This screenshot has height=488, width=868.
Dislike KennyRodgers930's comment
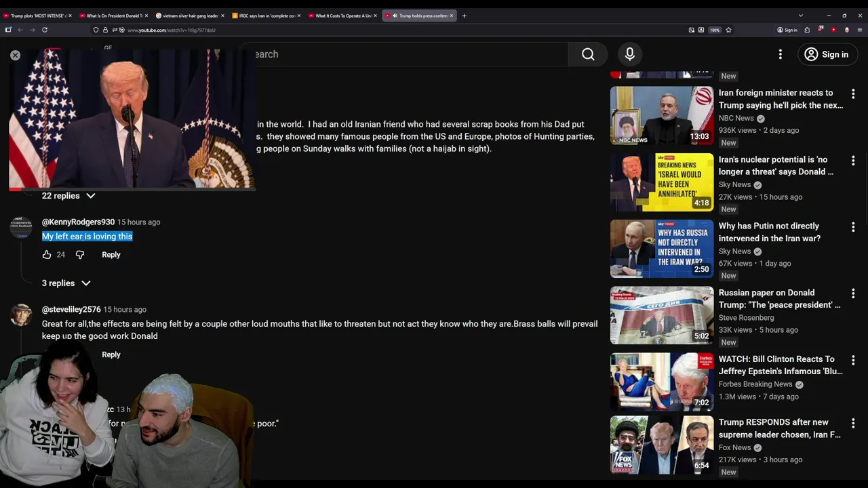[80, 255]
